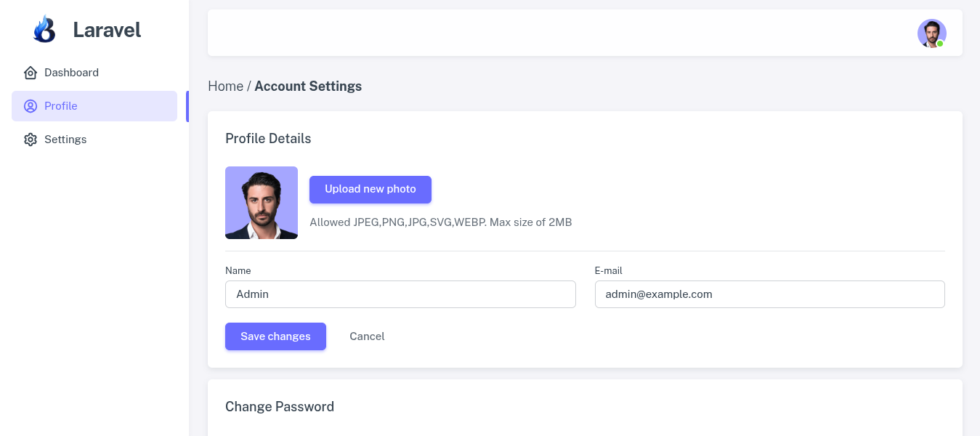Screen dimensions: 980x436
Task: Cancel the profile edits
Action: [367, 336]
